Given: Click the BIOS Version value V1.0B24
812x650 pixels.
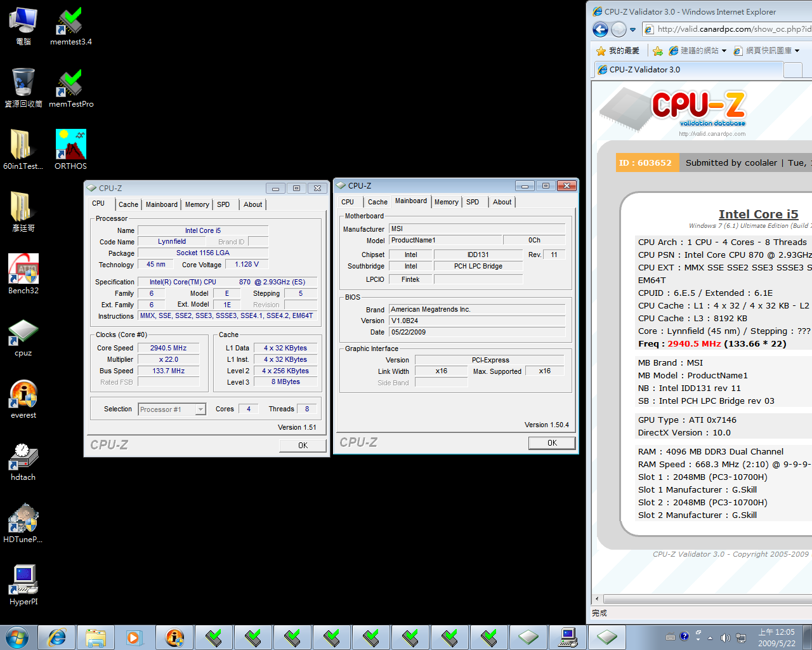Looking at the screenshot, I should click(477, 321).
